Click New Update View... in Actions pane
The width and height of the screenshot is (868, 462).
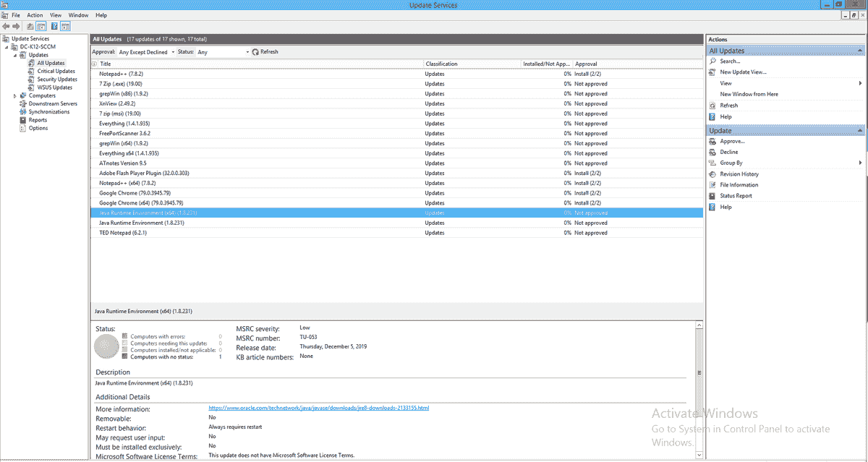743,72
